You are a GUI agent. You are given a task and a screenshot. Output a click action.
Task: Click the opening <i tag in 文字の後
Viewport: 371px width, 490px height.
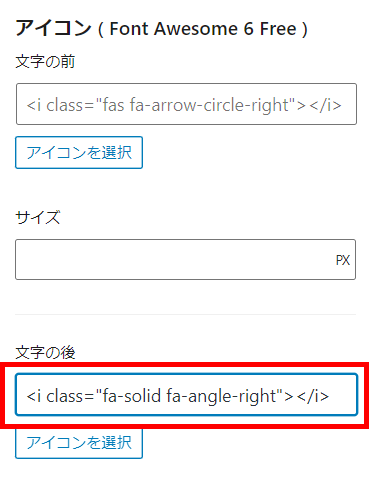(x=34, y=396)
